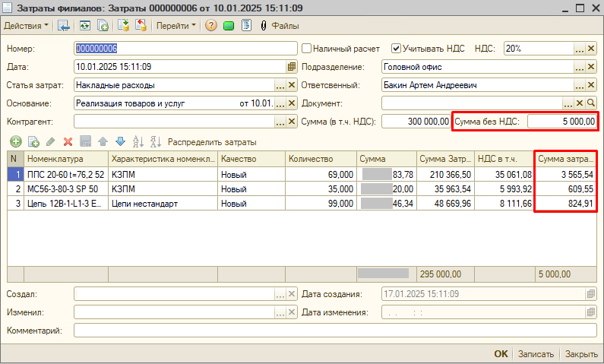
Task: Click the Закрыть button
Action: coord(581,353)
